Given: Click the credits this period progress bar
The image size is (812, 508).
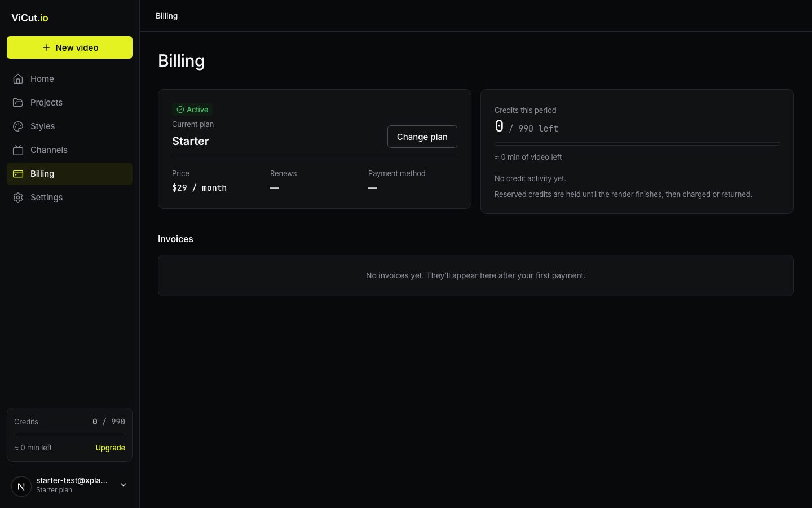Looking at the screenshot, I should pyautogui.click(x=637, y=144).
